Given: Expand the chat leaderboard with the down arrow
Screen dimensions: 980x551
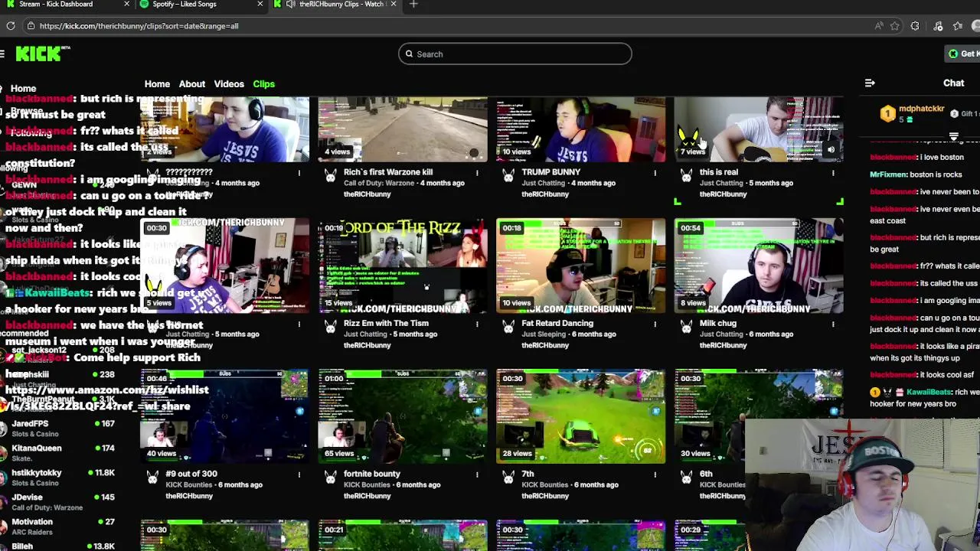Looking at the screenshot, I should pos(954,137).
